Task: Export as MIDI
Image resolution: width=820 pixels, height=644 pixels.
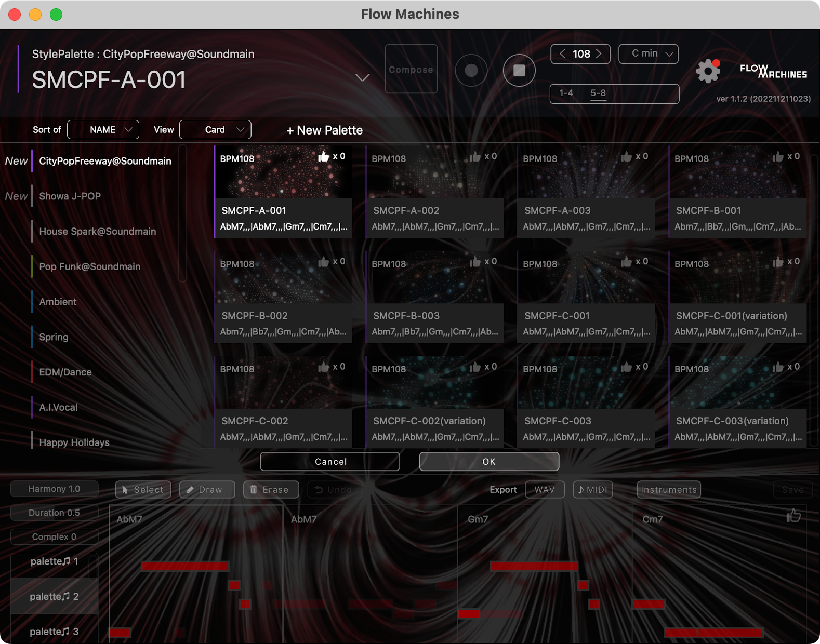Action: (593, 489)
